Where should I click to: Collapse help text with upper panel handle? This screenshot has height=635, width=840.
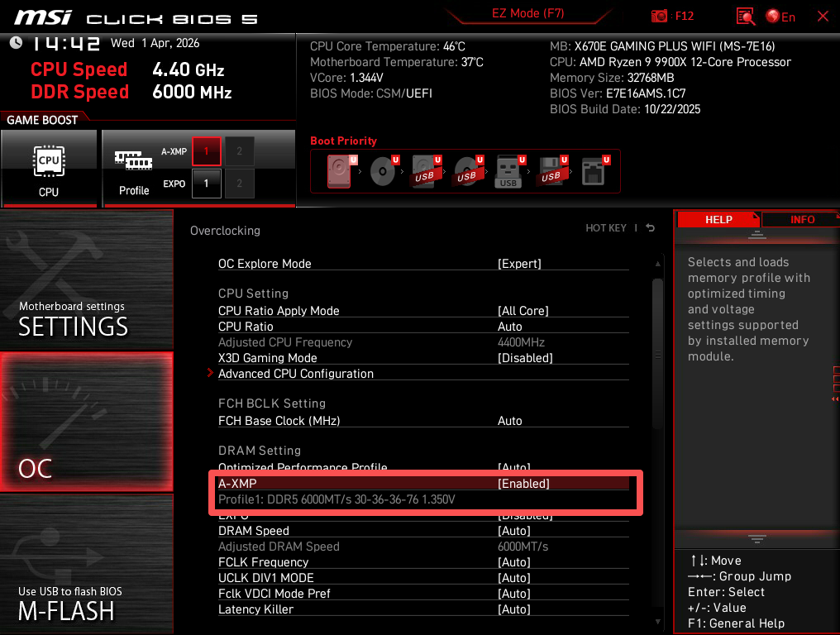757,235
